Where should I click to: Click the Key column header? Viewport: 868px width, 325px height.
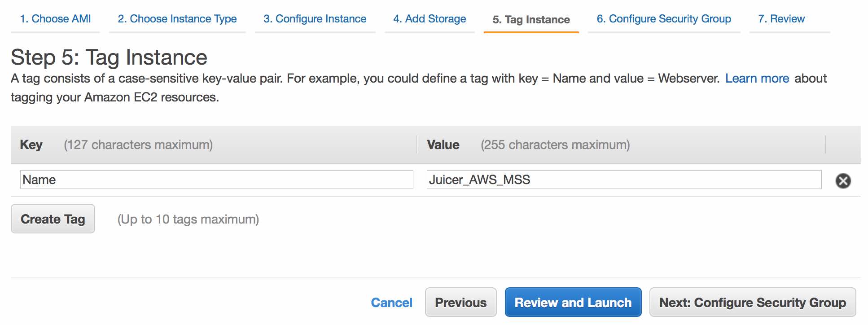coord(31,145)
